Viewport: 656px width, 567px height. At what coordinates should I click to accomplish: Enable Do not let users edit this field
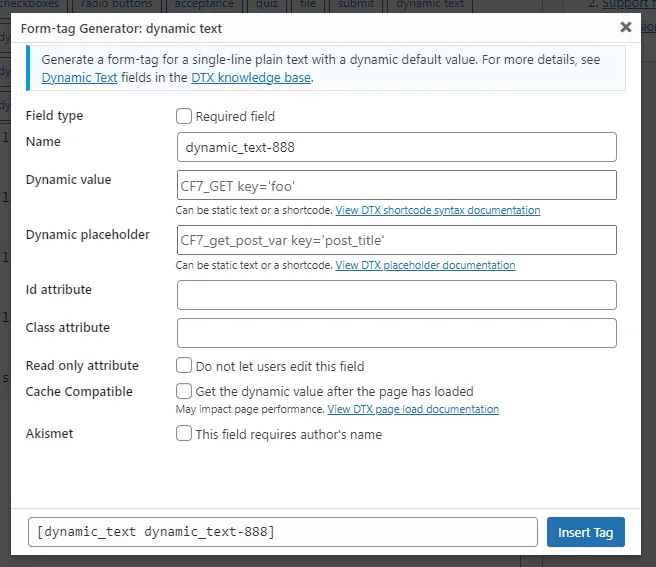(184, 365)
